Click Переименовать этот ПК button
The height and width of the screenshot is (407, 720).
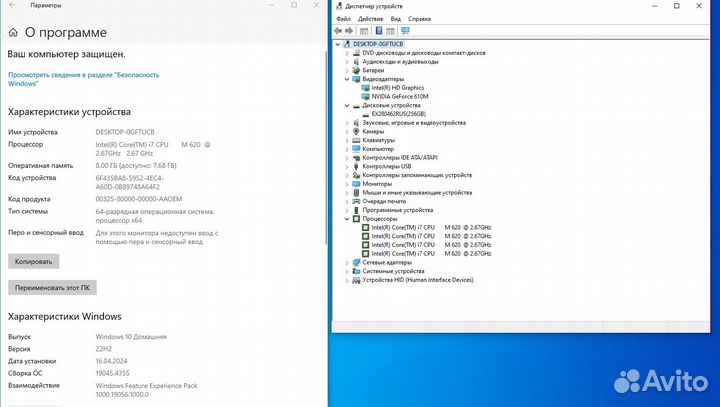[52, 288]
